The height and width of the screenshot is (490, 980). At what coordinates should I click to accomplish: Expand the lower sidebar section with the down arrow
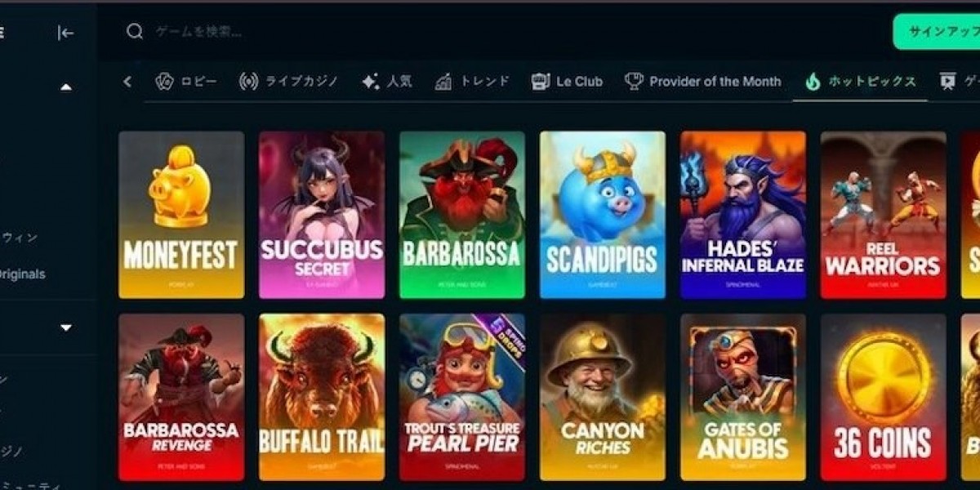(x=66, y=328)
